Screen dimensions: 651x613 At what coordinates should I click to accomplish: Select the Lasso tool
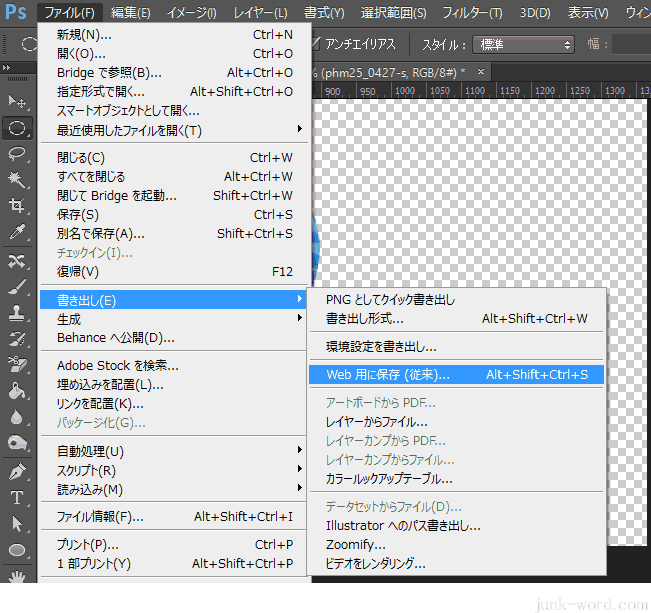pos(17,154)
